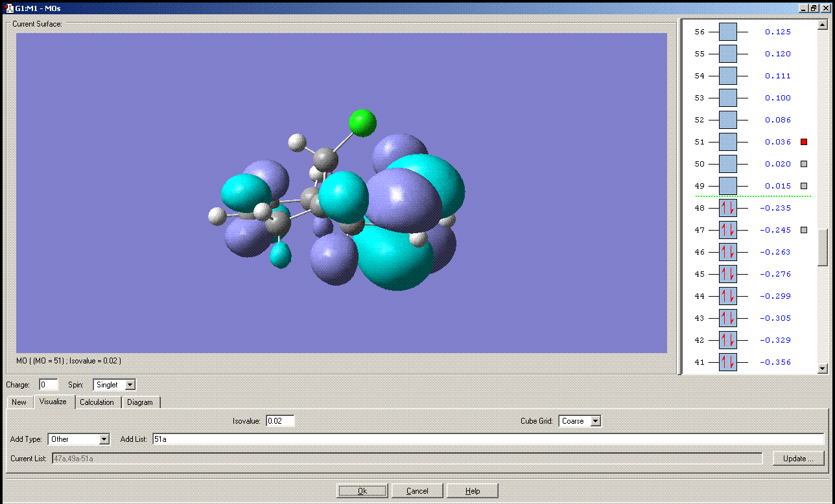The height and width of the screenshot is (504, 835).
Task: Click the energy value 0.015
Action: tap(778, 186)
